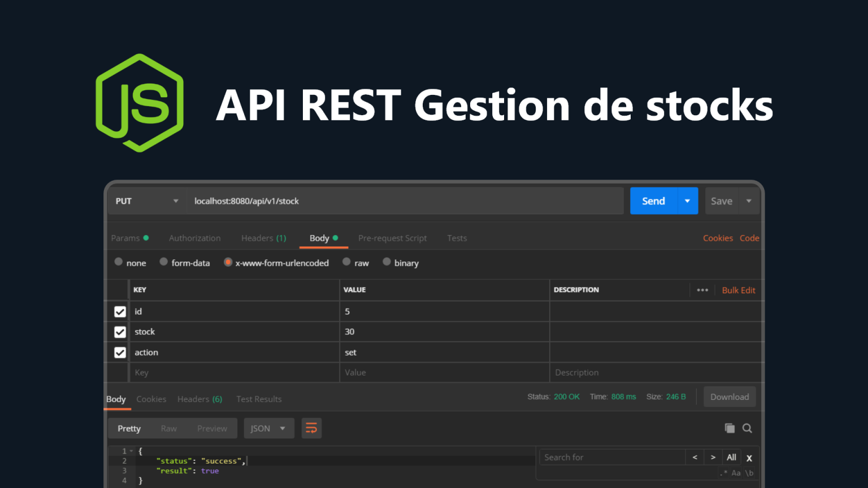The height and width of the screenshot is (488, 868).
Task: Open the Pre-request Script tab
Action: 393,238
